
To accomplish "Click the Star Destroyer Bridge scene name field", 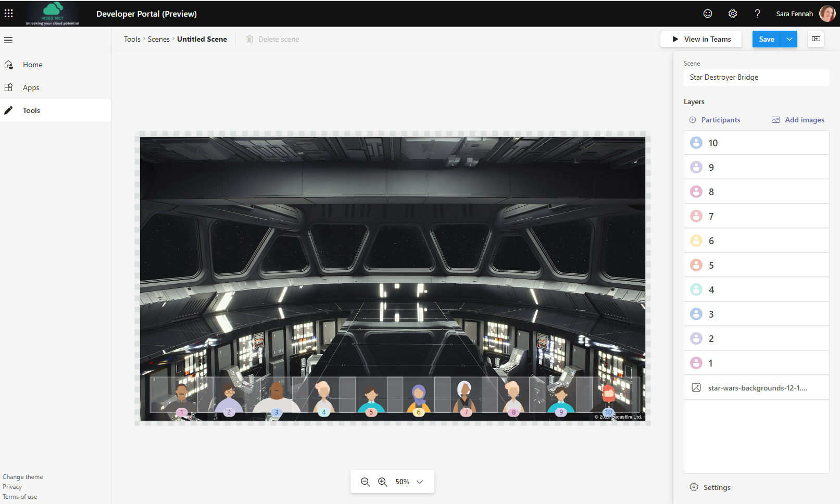I will (756, 77).
